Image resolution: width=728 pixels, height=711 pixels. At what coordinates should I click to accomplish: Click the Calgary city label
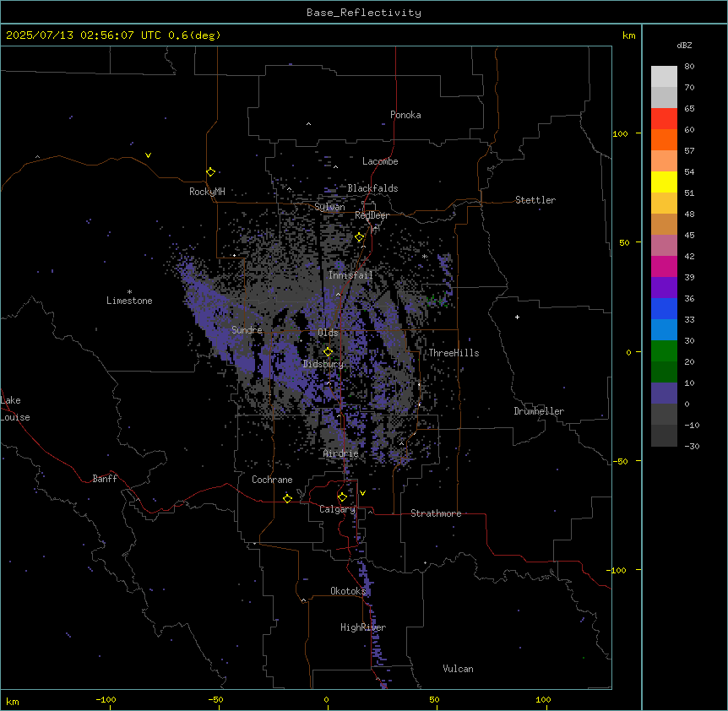tap(338, 509)
